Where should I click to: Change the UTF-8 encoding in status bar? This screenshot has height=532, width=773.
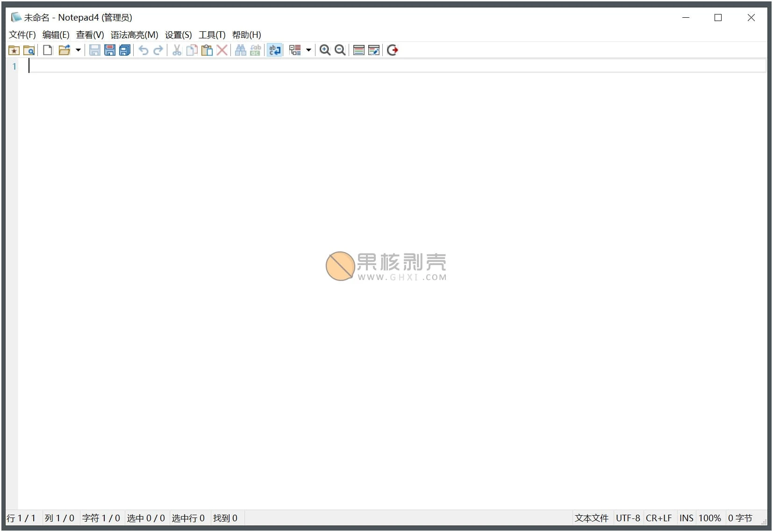click(x=628, y=518)
